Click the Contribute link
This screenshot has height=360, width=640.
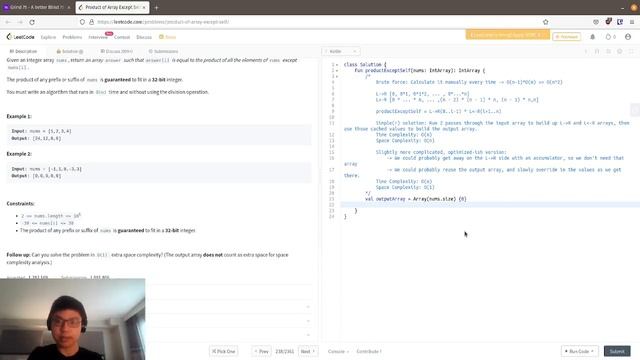pyautogui.click(x=369, y=351)
